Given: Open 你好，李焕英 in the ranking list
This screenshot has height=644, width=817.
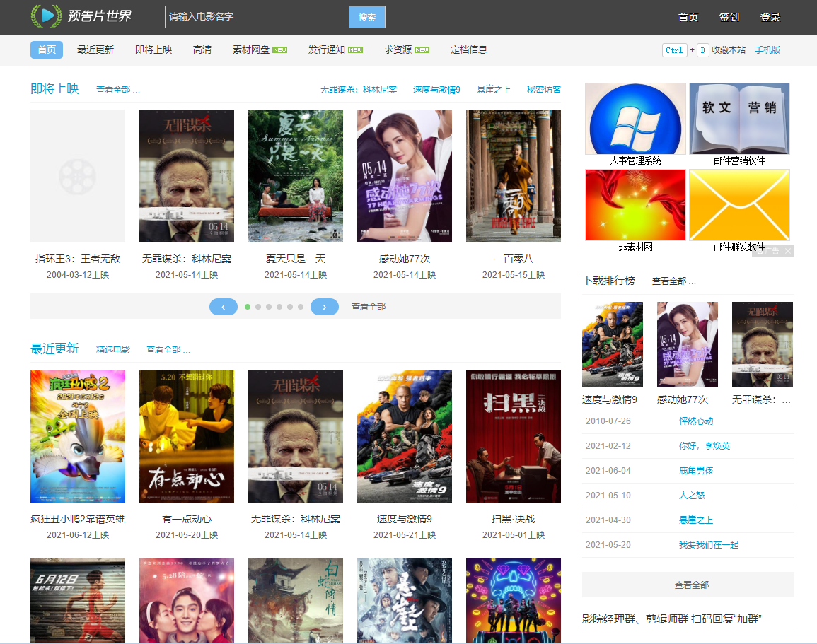Looking at the screenshot, I should pyautogui.click(x=705, y=445).
